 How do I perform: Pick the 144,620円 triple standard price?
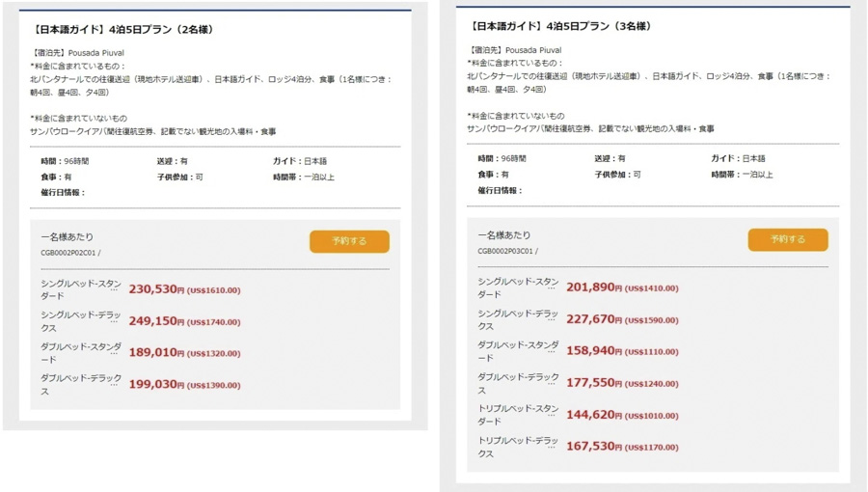click(593, 415)
